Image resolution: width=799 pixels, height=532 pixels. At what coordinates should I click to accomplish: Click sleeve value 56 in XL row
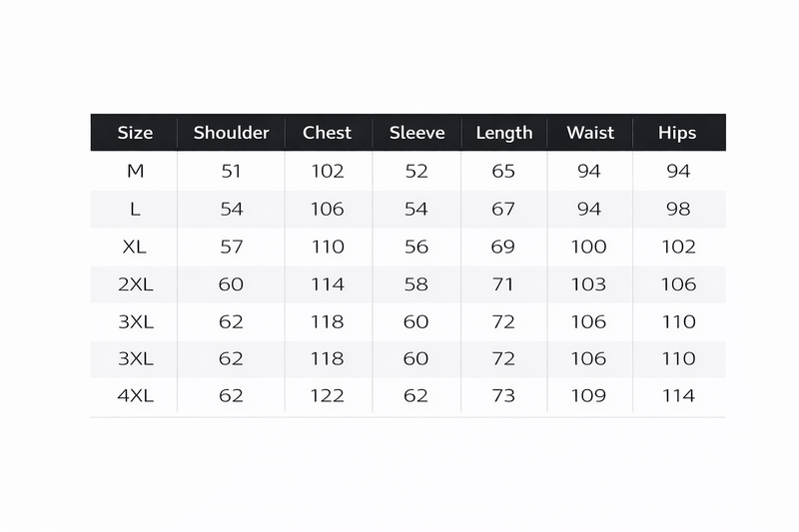pos(416,247)
